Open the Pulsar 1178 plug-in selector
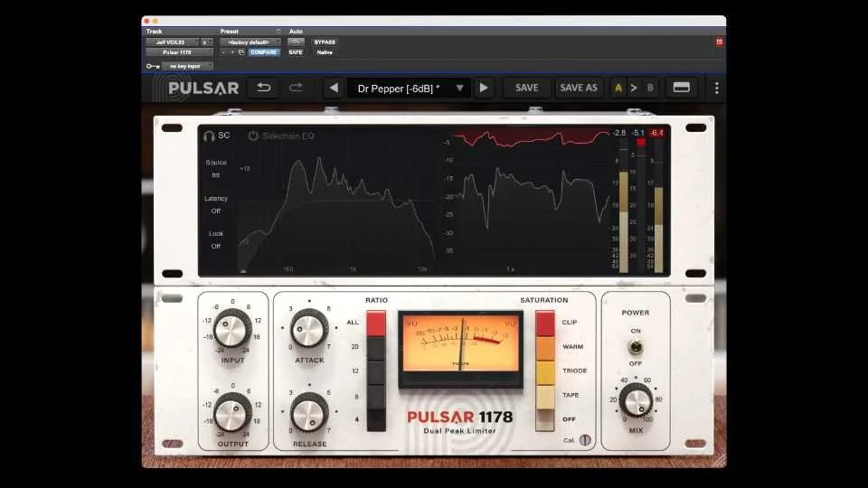Screen dimensions: 868x488 click(x=179, y=52)
